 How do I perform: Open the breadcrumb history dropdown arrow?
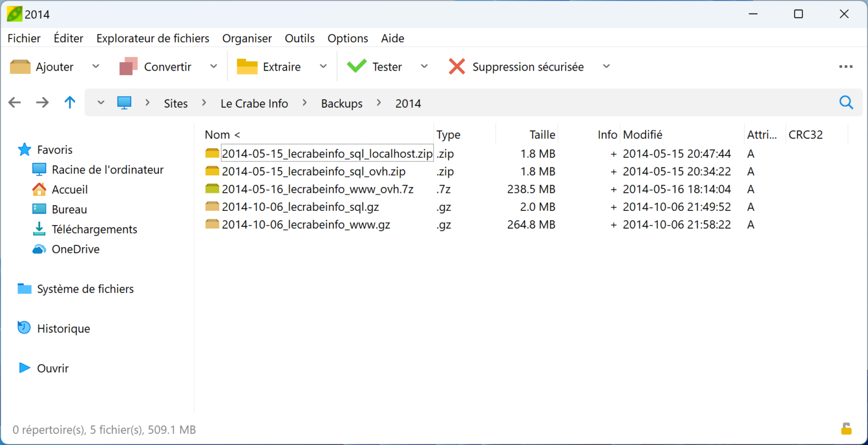point(100,102)
